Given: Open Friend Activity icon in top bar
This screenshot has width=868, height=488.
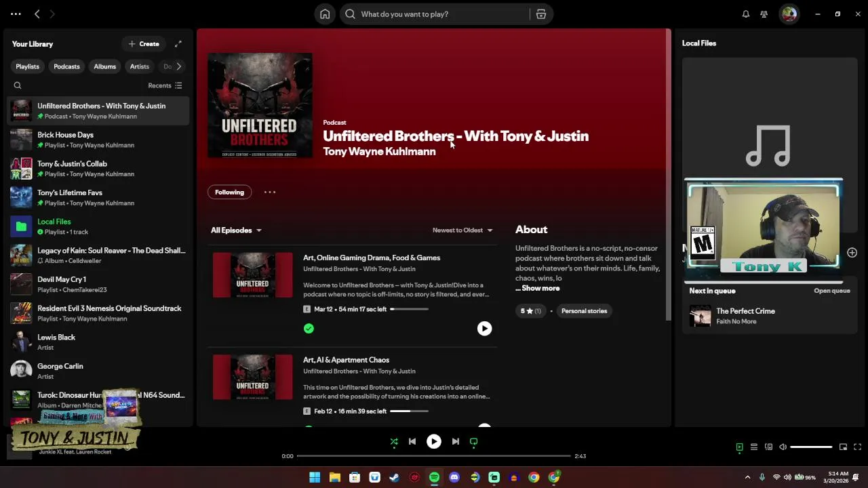Looking at the screenshot, I should pos(764,14).
